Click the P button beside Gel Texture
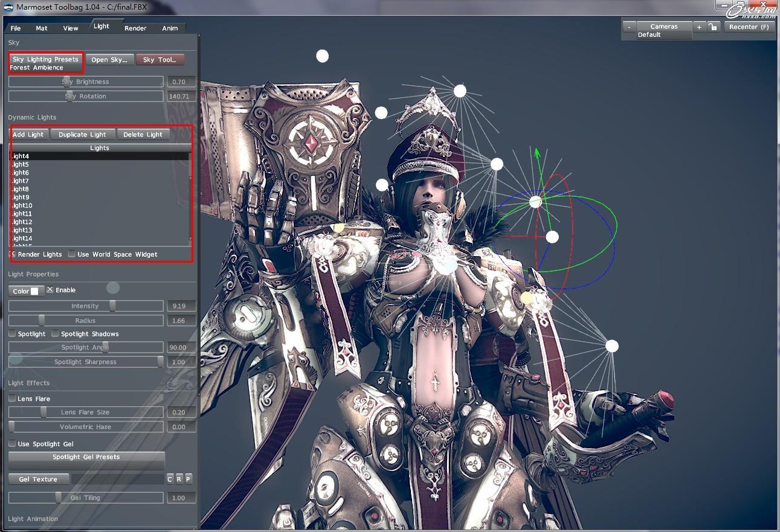This screenshot has width=780, height=532. pos(189,479)
